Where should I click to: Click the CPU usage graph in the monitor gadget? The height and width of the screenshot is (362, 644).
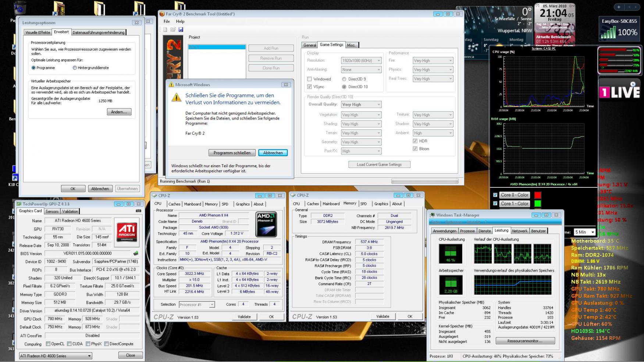[x=543, y=82]
